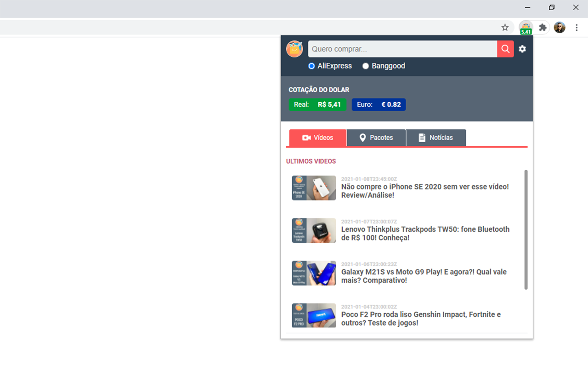
Task: Restore down the Chrome window
Action: pyautogui.click(x=552, y=7)
